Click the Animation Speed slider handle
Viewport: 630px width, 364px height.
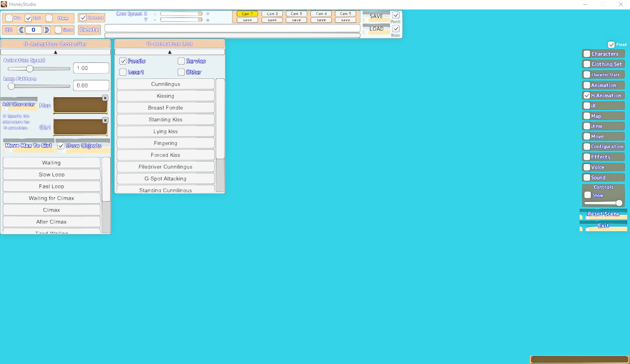coord(30,69)
